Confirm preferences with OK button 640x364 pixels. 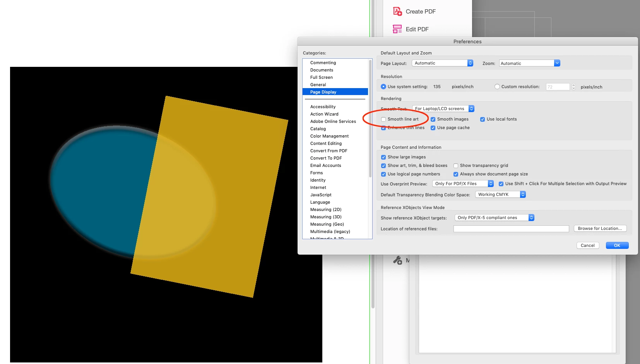[617, 245]
